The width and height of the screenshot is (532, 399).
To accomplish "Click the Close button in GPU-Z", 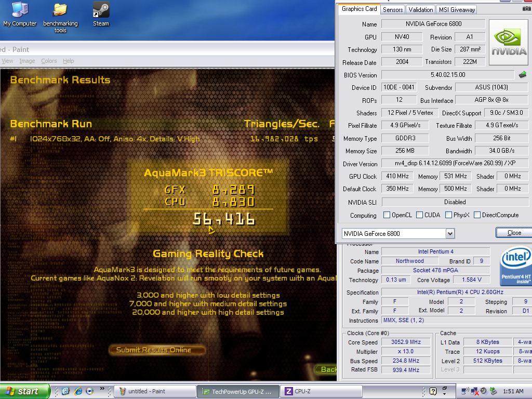I will [514, 232].
